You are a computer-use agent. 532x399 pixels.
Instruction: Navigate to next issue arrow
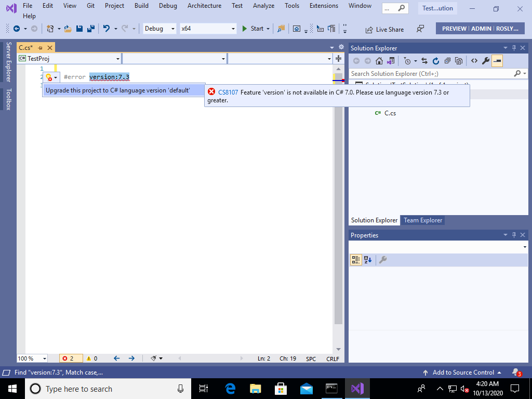(131, 358)
